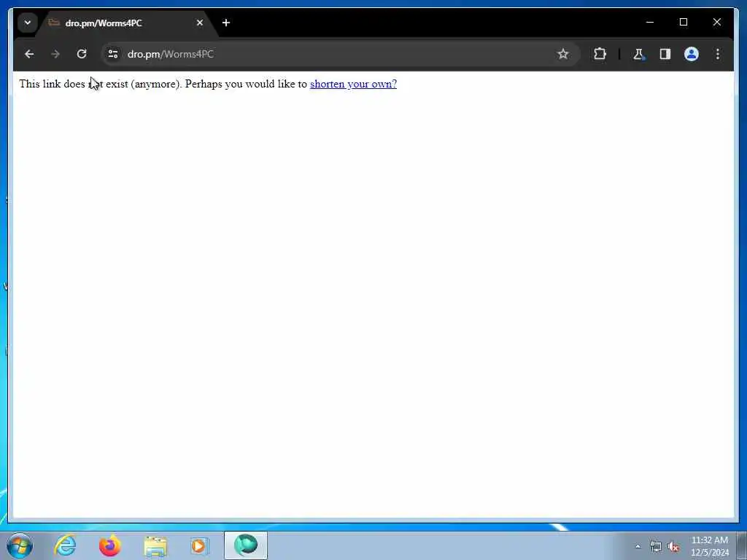
Task: Follow the 'shorten your own?' link
Action: click(353, 84)
